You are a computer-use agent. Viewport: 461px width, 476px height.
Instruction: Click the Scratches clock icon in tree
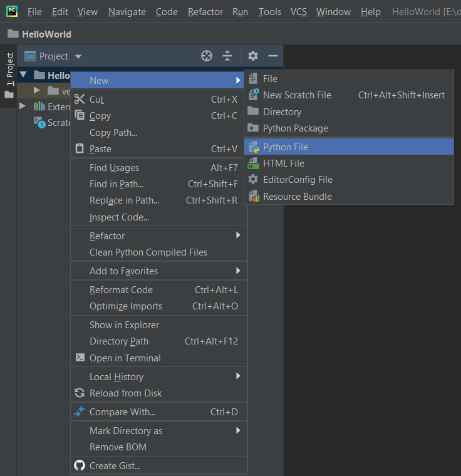click(39, 122)
